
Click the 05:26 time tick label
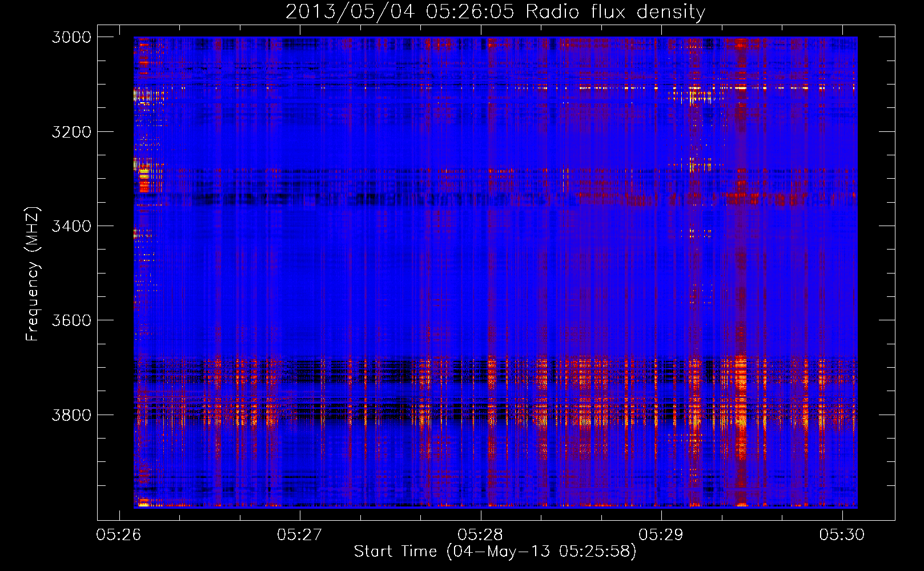pos(119,535)
